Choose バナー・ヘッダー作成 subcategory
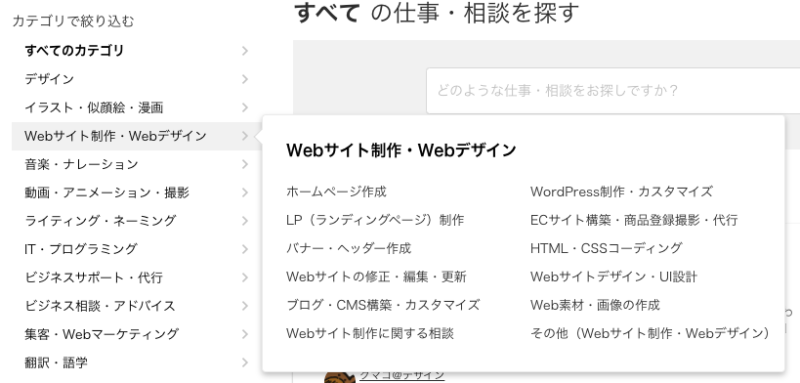Image resolution: width=800 pixels, height=383 pixels. tap(348, 248)
